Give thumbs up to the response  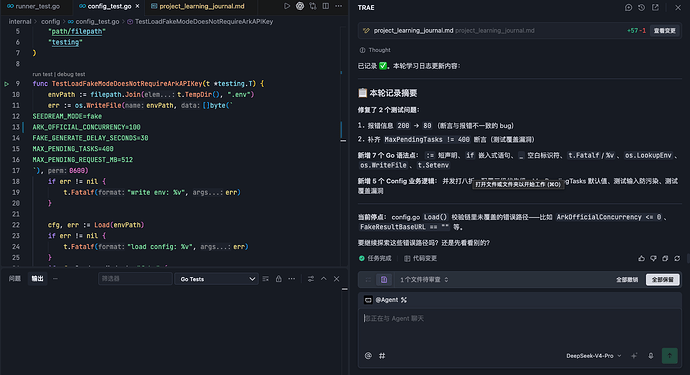tap(642, 258)
